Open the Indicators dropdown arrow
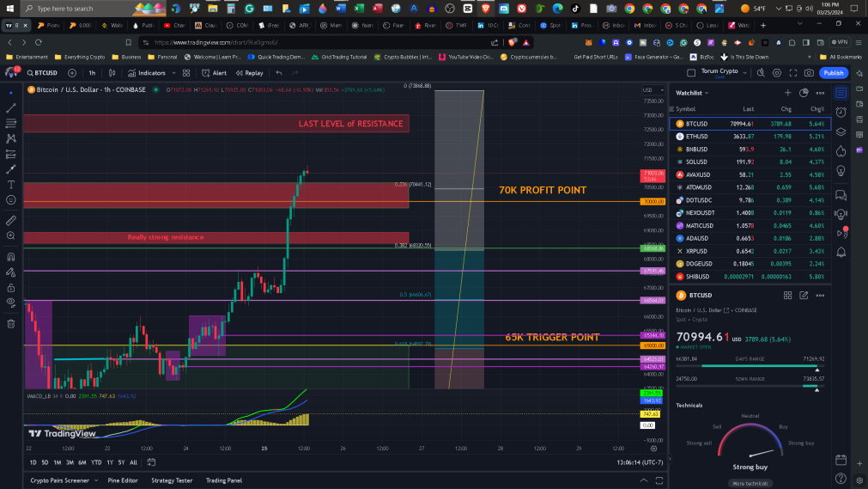This screenshot has width=868, height=489. (x=173, y=73)
